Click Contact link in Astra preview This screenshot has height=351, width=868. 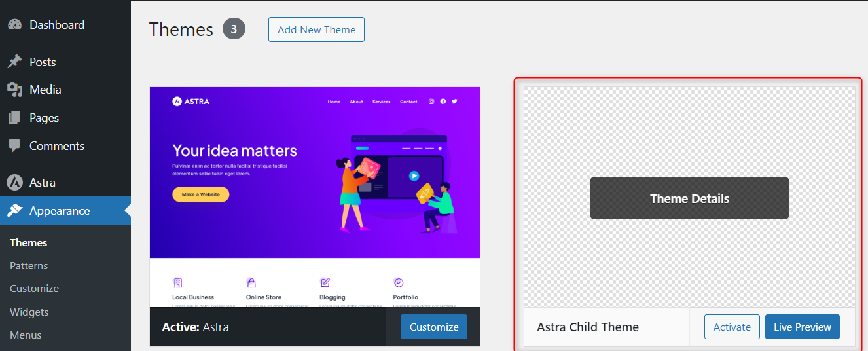408,102
